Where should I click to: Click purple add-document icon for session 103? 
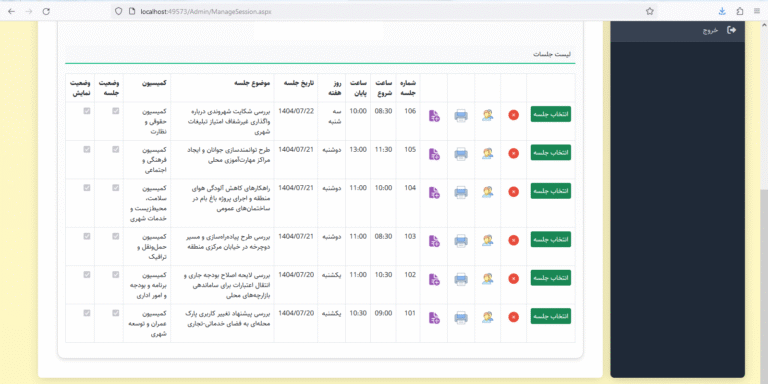[434, 240]
